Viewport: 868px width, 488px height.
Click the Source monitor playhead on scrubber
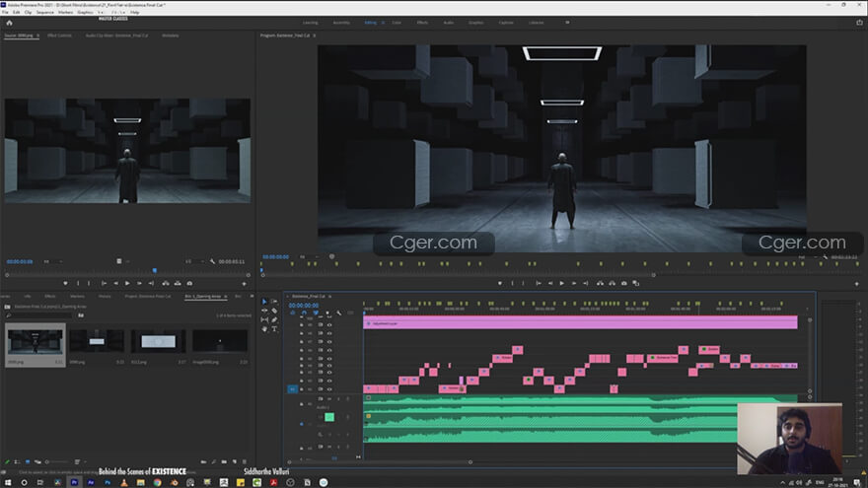pos(155,270)
